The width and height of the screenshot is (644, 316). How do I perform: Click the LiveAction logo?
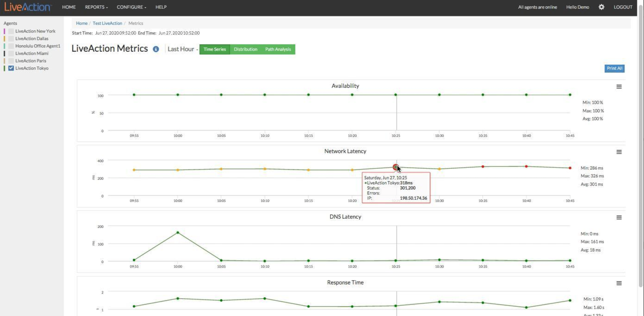(x=27, y=7)
